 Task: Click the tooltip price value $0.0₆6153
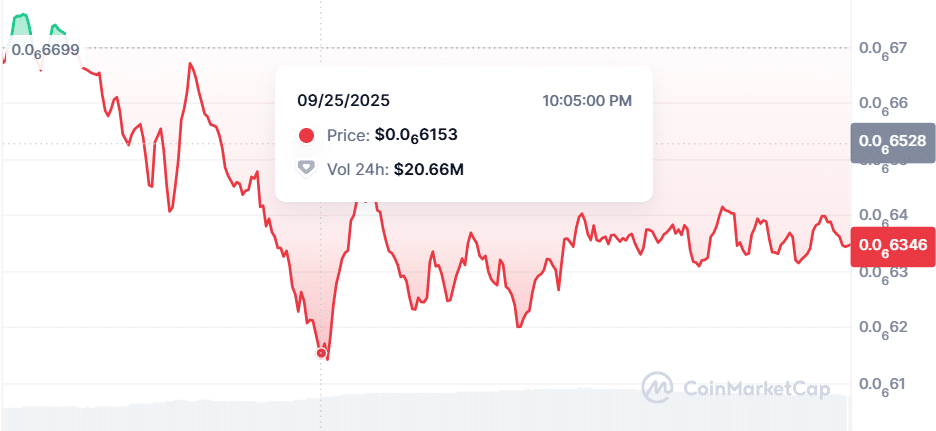[416, 135]
